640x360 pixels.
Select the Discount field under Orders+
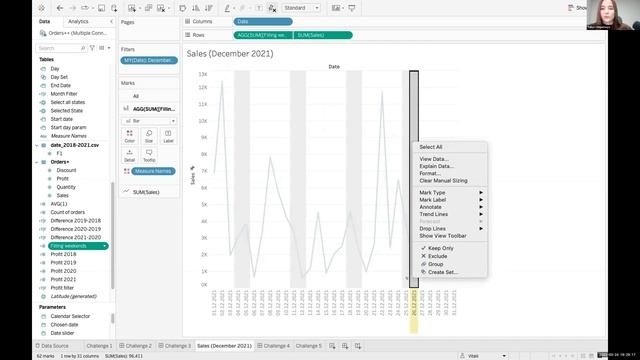click(x=66, y=170)
